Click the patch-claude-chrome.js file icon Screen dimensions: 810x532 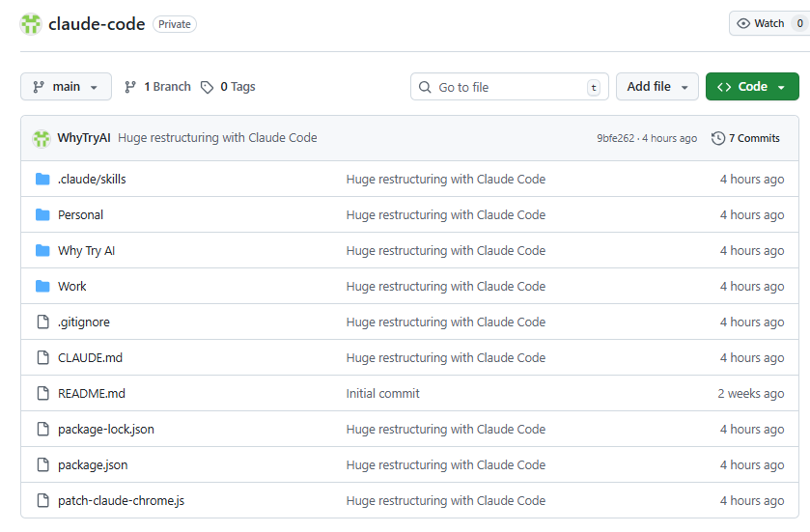click(x=43, y=500)
